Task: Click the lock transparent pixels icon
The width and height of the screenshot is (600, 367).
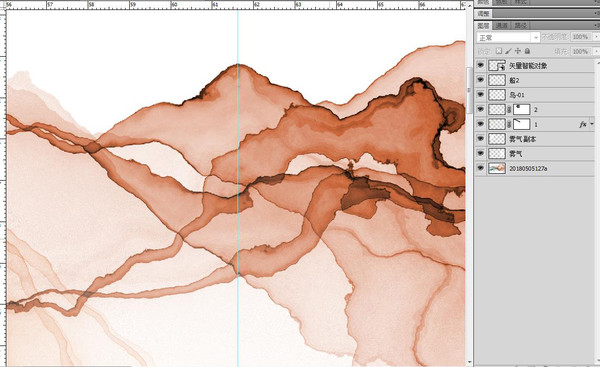Action: (499, 51)
